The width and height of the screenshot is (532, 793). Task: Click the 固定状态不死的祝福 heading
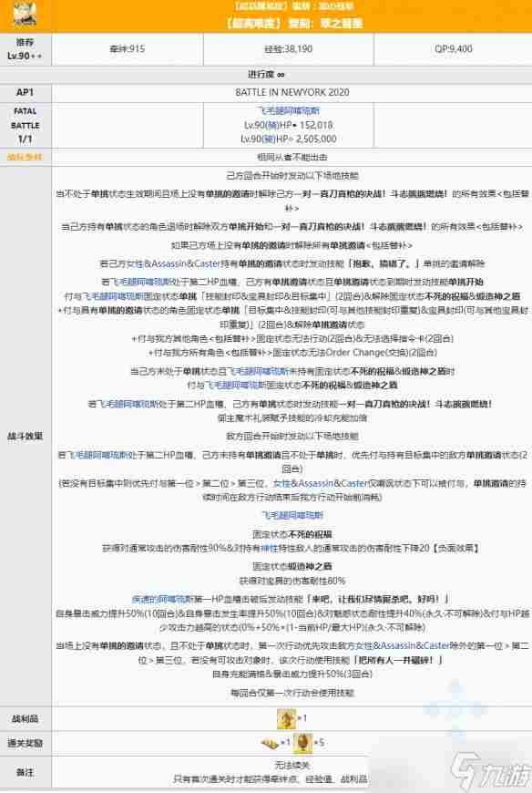coord(292,534)
